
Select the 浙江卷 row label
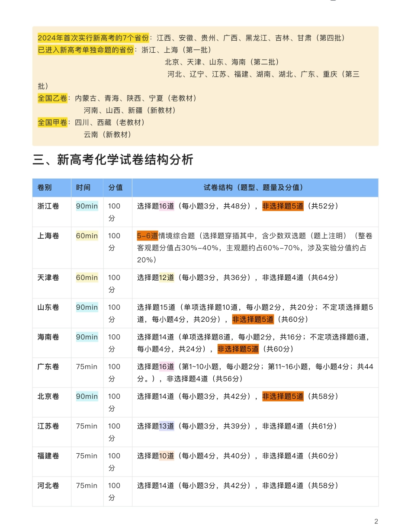pos(48,206)
